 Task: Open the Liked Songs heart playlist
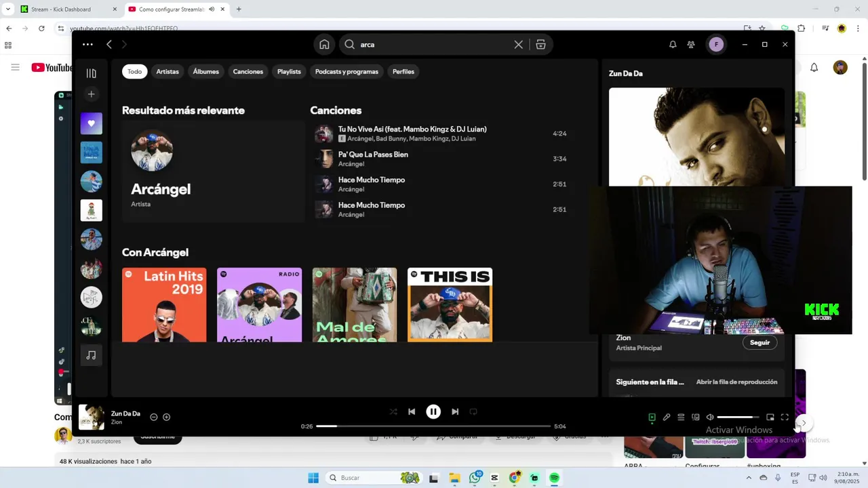[x=92, y=123]
